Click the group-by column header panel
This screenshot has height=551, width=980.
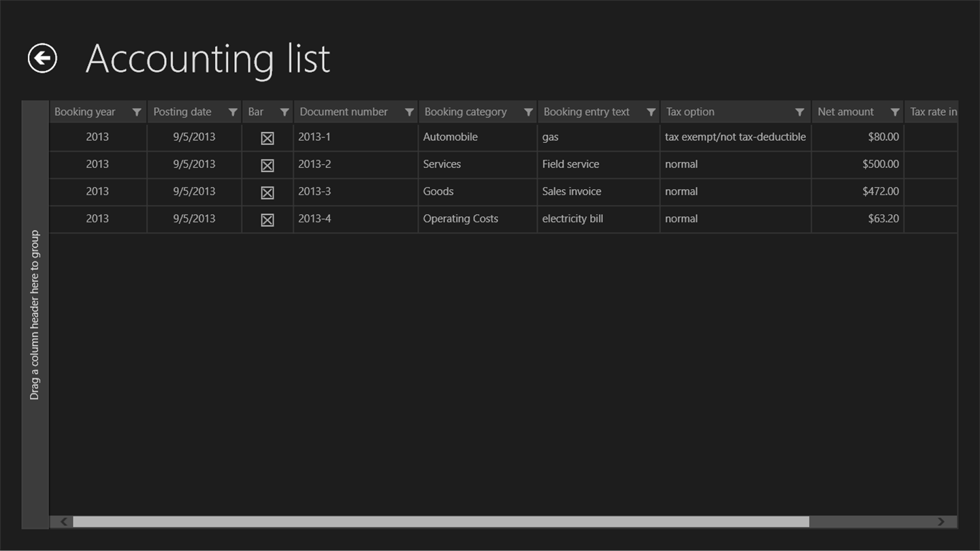coord(35,314)
